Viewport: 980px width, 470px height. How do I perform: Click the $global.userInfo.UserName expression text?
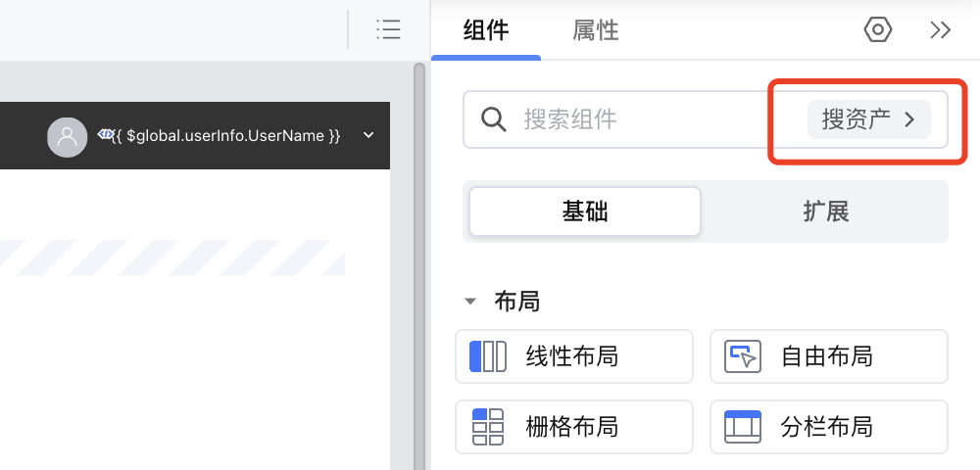coord(227,135)
